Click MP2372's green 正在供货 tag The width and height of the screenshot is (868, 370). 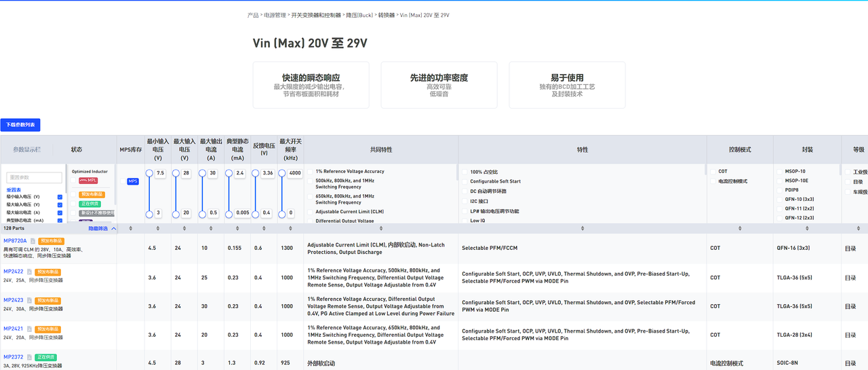point(45,357)
